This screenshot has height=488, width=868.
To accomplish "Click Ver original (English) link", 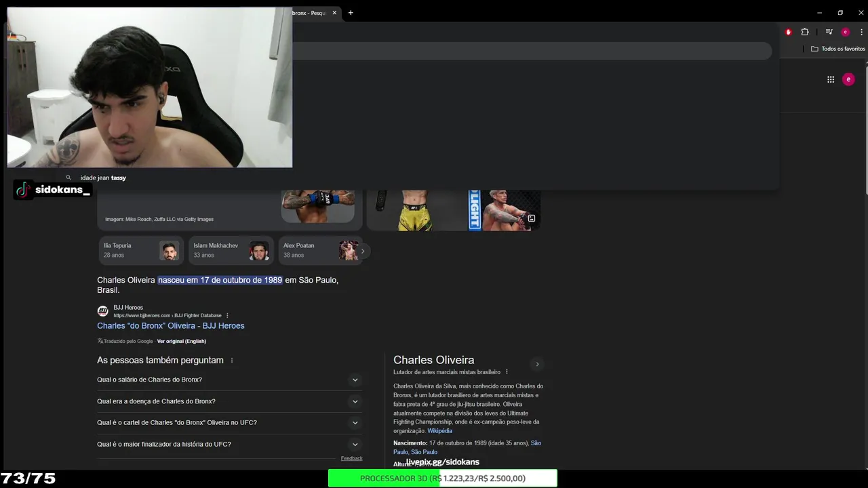I will (x=181, y=341).
